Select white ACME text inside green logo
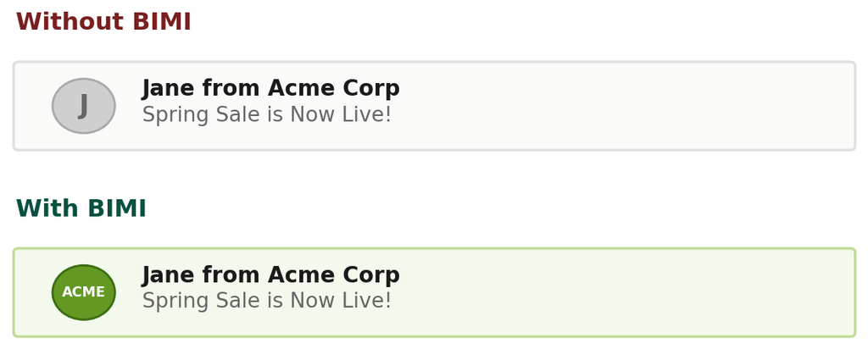 coord(84,292)
